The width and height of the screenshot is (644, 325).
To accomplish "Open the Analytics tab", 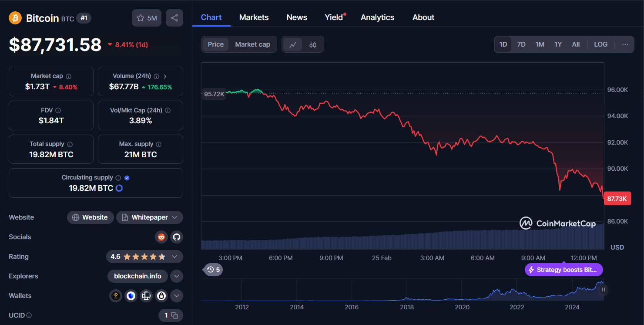I will pos(377,17).
